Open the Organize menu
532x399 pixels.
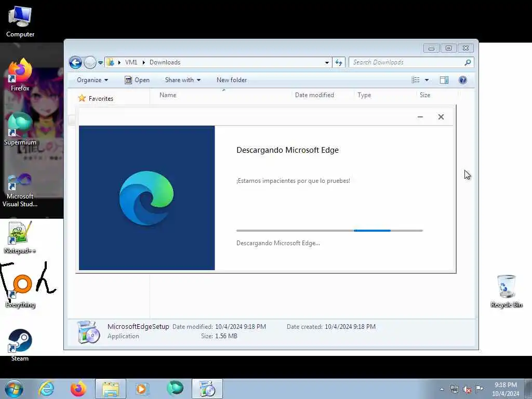[92, 80]
